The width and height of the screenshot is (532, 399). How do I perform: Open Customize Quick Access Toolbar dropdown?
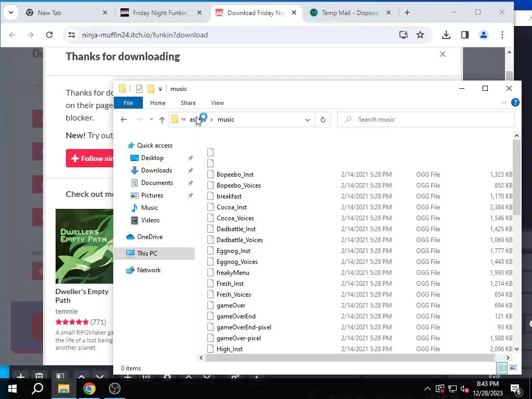coord(160,89)
